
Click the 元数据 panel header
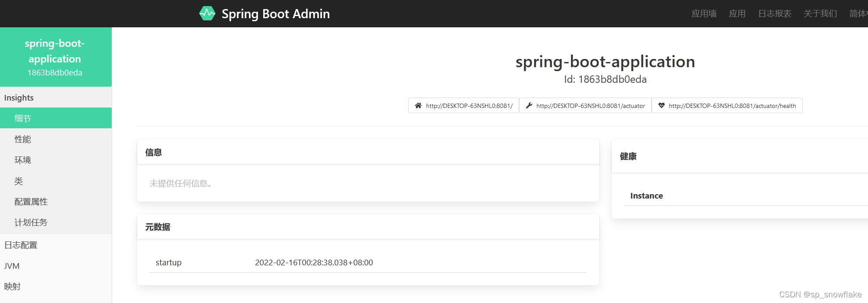(368, 227)
